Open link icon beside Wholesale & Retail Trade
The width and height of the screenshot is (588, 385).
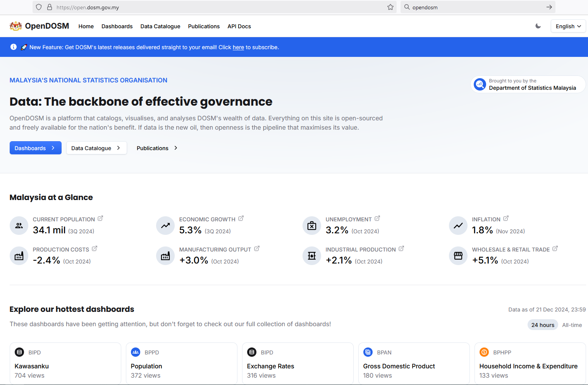555,249
